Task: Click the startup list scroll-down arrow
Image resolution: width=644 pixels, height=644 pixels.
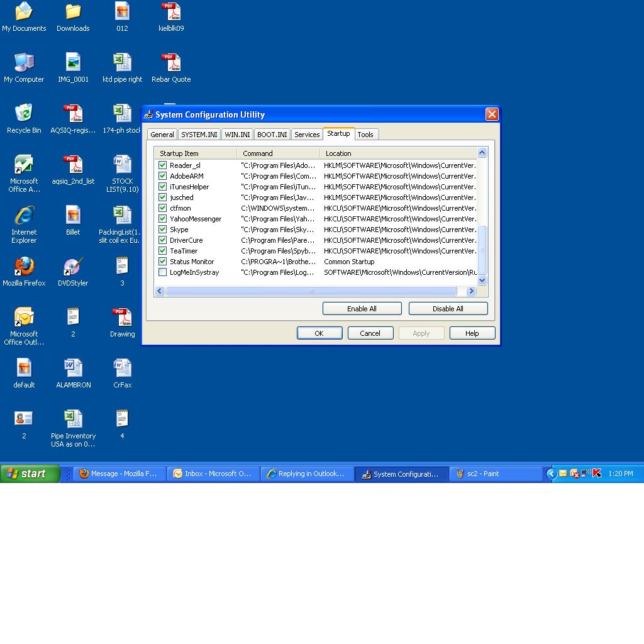Action: (x=482, y=280)
